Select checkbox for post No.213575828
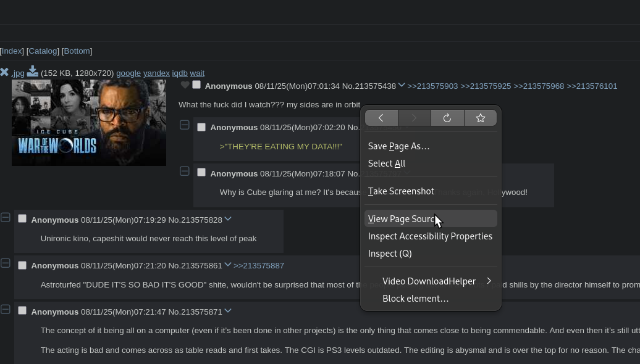 point(22,219)
